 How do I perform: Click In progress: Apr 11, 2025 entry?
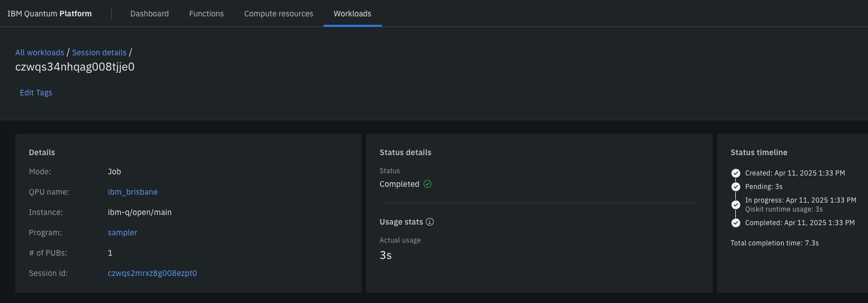801,200
